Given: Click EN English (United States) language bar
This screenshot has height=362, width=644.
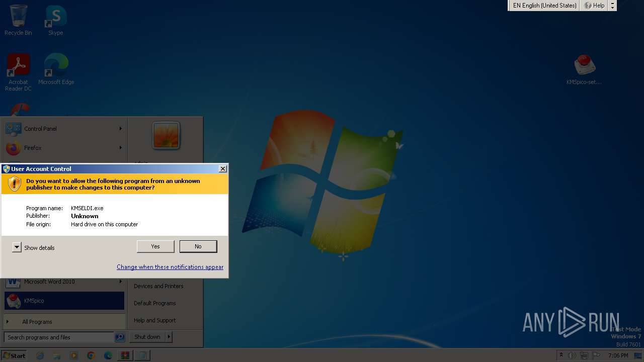Looking at the screenshot, I should [x=544, y=6].
